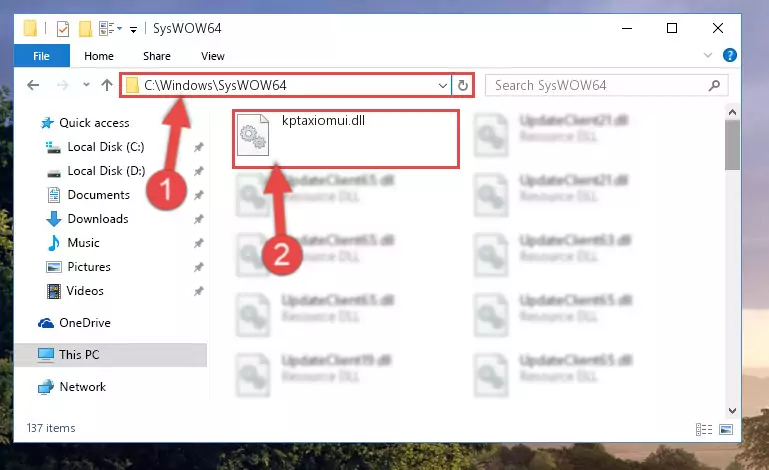
Task: Click the Downloads blue arrow icon
Action: pos(53,219)
